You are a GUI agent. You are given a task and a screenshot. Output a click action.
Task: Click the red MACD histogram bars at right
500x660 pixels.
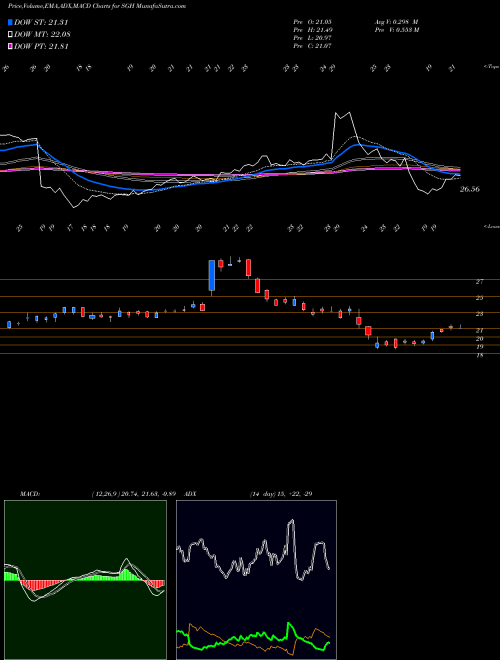point(156,584)
